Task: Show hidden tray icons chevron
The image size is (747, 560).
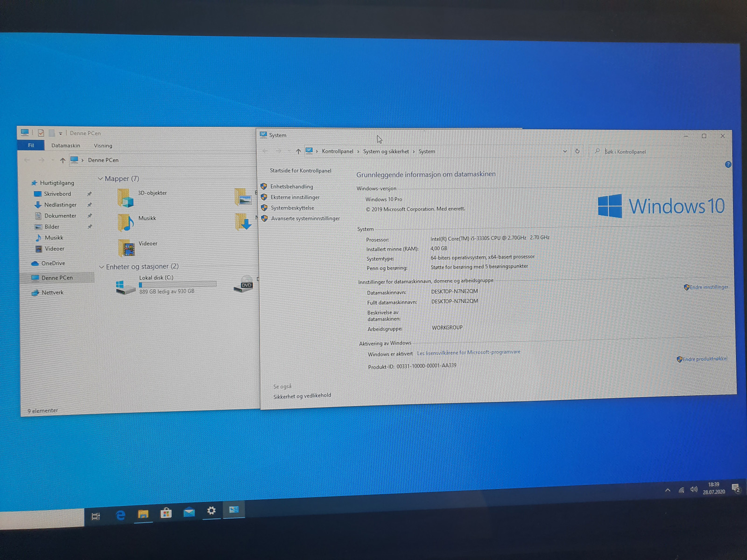Action: [668, 490]
